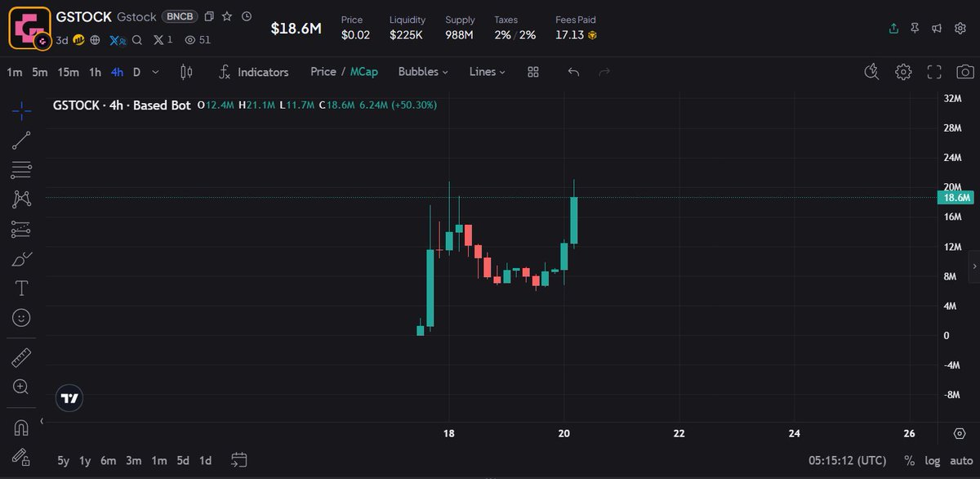
Task: Select the zoom in tool
Action: [21, 387]
